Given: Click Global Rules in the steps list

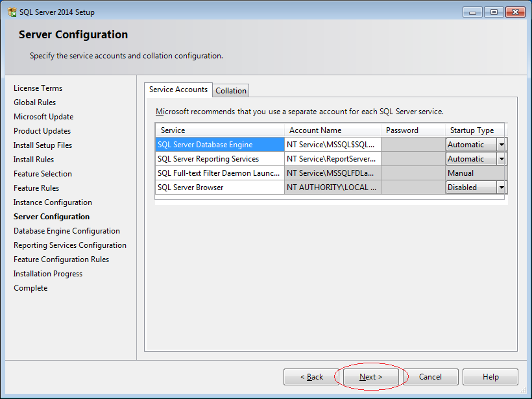Looking at the screenshot, I should tap(34, 103).
